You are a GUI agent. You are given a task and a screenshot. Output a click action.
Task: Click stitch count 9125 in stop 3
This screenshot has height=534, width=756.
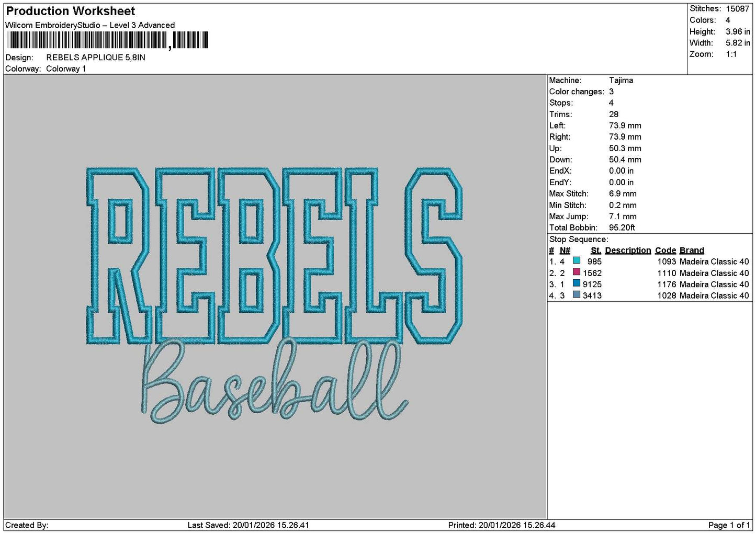point(592,285)
